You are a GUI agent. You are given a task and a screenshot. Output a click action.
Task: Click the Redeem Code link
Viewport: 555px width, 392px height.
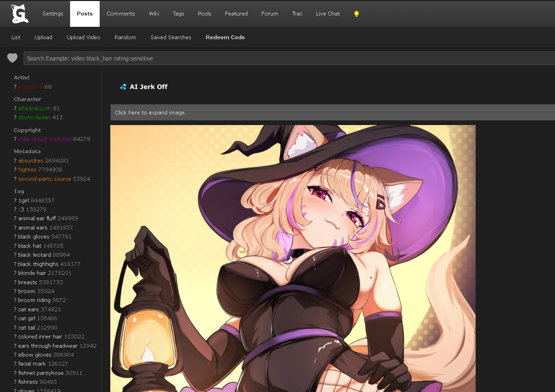point(225,37)
